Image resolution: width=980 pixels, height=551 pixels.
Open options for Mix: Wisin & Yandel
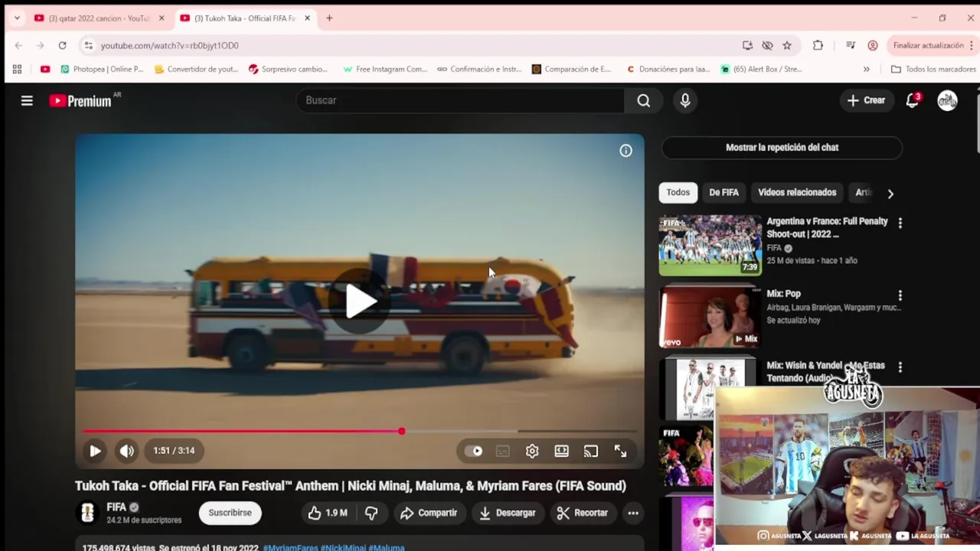point(900,367)
